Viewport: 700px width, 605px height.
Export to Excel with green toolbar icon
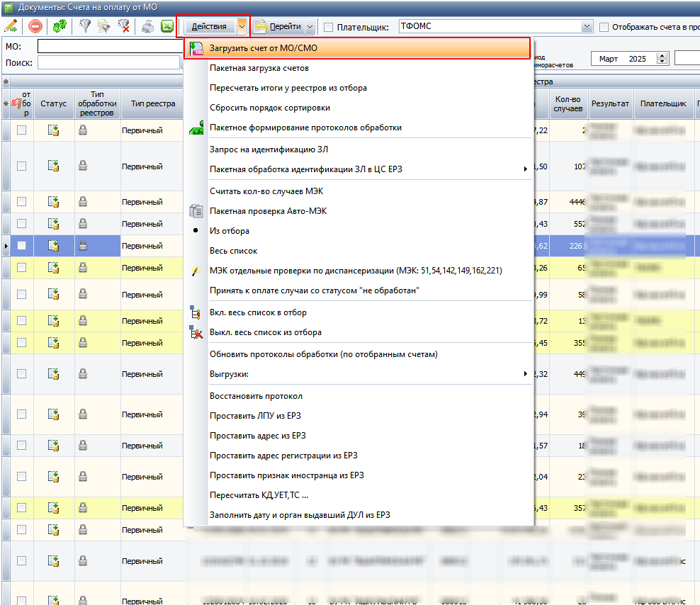click(167, 26)
